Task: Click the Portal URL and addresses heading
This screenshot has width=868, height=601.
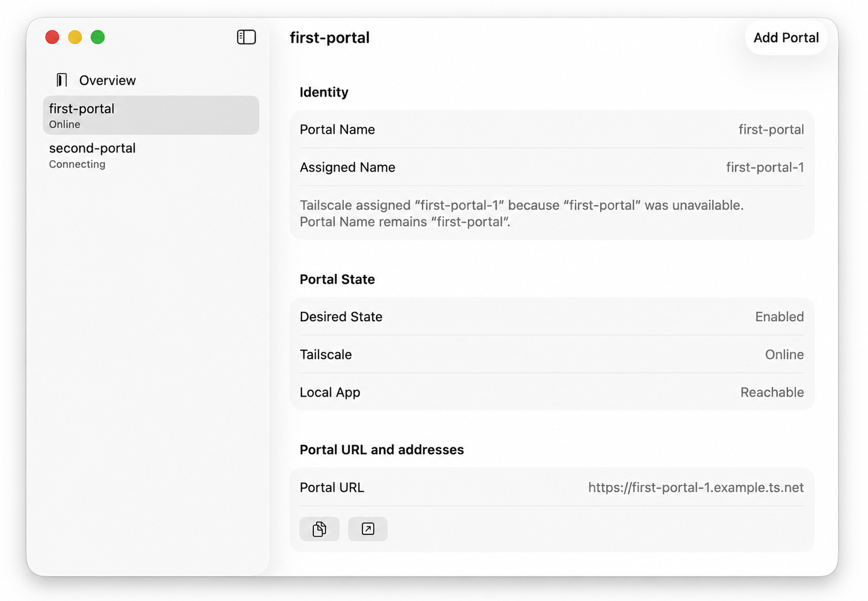Action: point(381,450)
